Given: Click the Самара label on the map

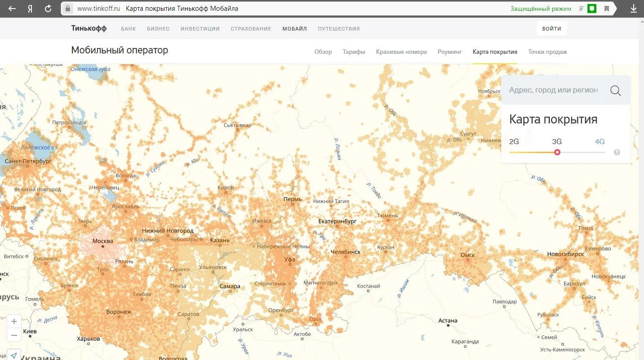Looking at the screenshot, I should click(x=230, y=286).
